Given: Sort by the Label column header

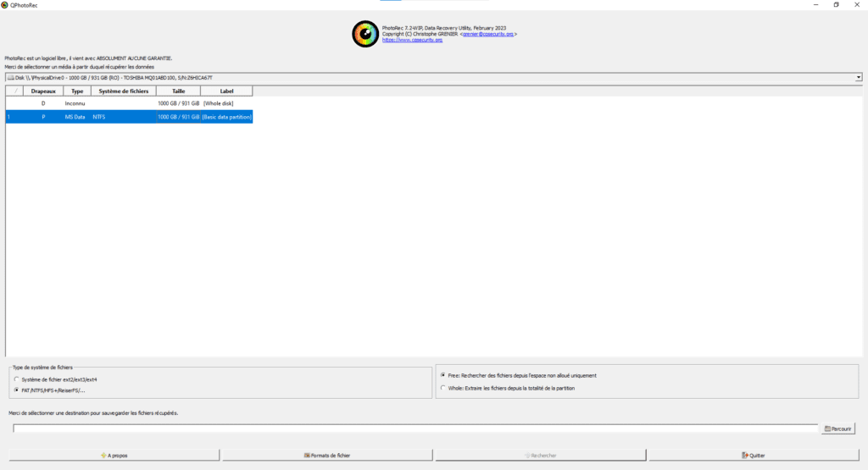Looking at the screenshot, I should click(226, 91).
